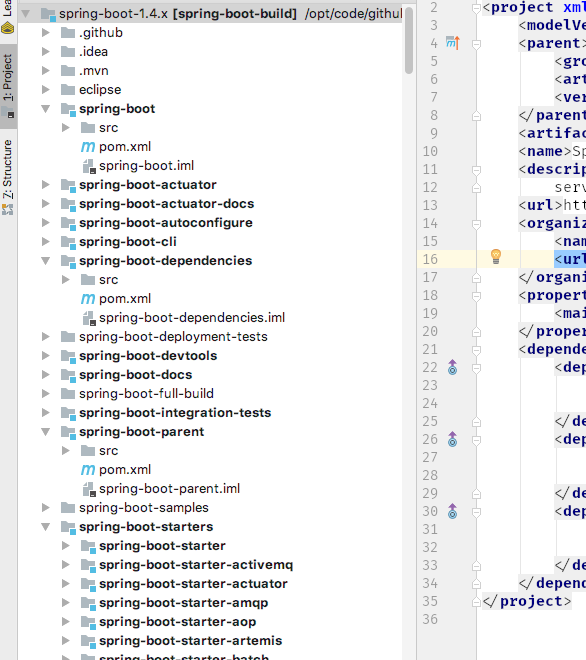Click the spring-boot-docs module folder icon

pyautogui.click(x=68, y=375)
